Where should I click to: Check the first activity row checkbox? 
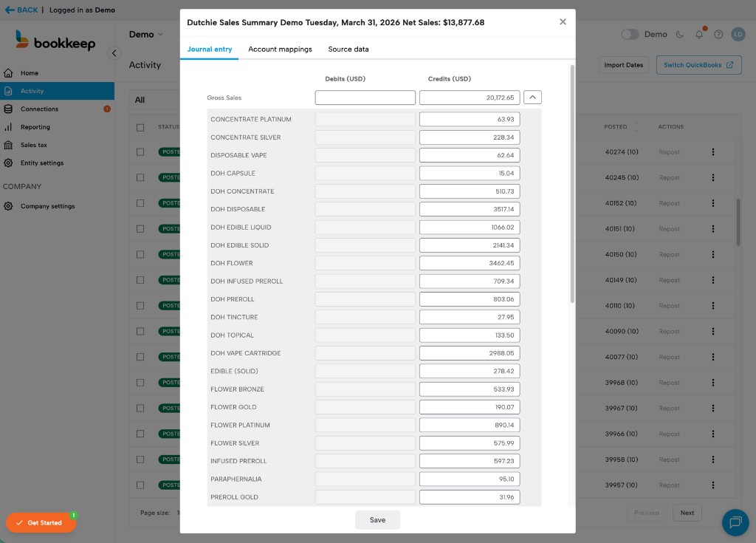140,152
